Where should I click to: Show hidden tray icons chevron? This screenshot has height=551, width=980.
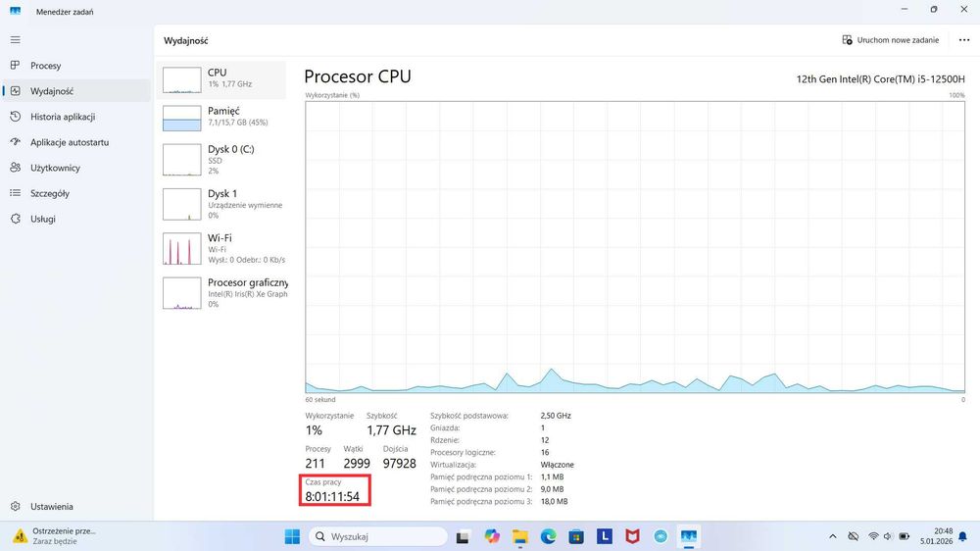pos(832,536)
